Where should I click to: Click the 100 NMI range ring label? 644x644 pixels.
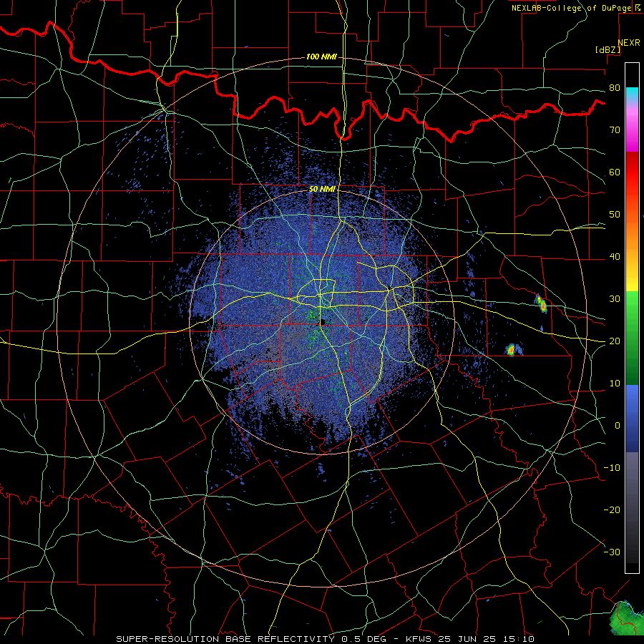(321, 57)
